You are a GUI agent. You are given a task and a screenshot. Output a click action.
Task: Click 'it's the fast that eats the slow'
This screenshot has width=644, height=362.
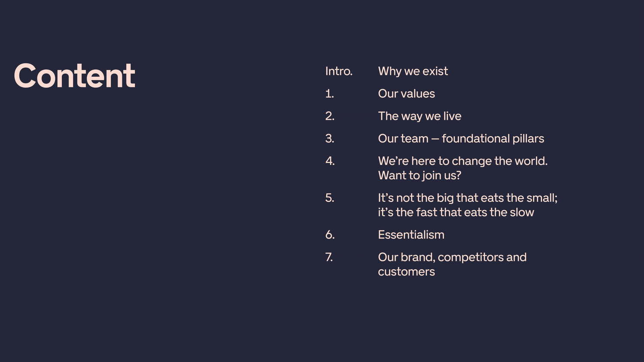point(456,212)
